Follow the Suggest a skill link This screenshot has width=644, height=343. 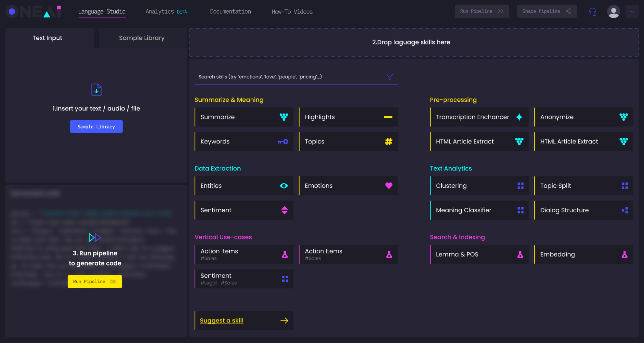[x=222, y=320]
